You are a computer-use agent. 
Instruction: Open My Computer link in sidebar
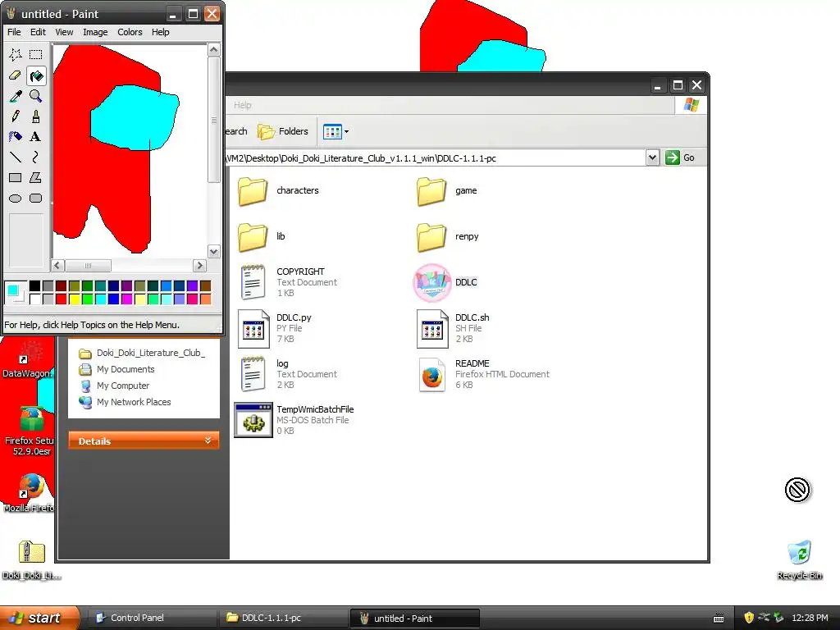pyautogui.click(x=115, y=386)
